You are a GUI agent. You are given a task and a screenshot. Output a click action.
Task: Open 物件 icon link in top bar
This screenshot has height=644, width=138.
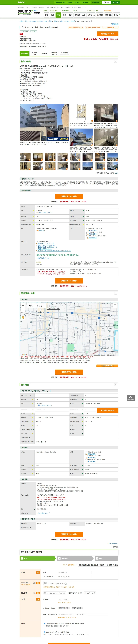coord(70,2)
